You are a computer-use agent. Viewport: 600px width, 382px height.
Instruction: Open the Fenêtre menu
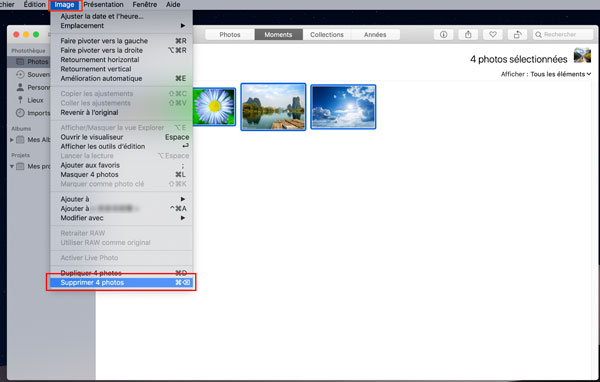click(x=145, y=5)
